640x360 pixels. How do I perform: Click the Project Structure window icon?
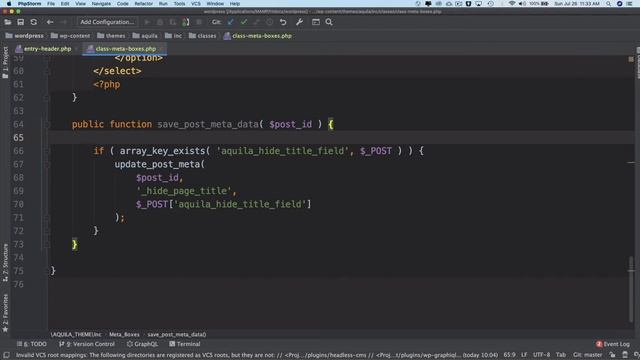point(316,22)
